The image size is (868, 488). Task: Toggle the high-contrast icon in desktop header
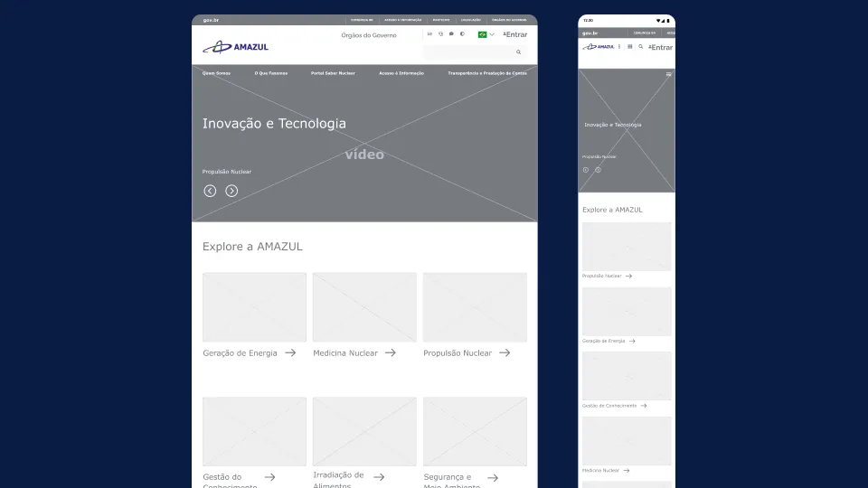click(462, 34)
